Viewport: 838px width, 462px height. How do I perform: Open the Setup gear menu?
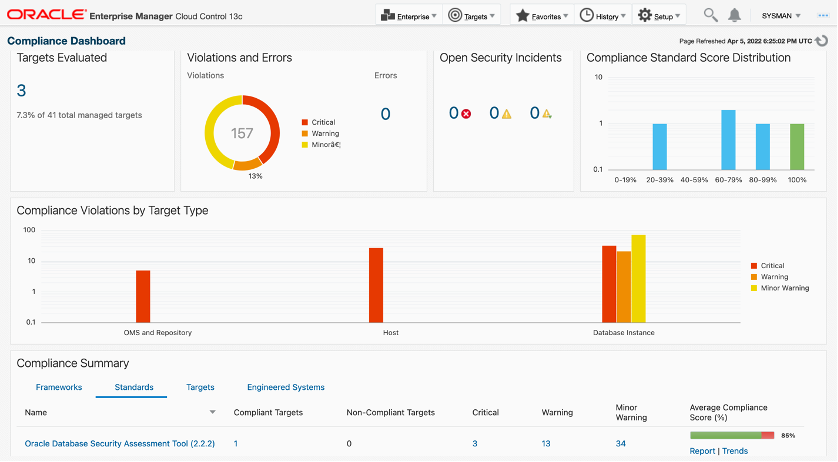661,16
